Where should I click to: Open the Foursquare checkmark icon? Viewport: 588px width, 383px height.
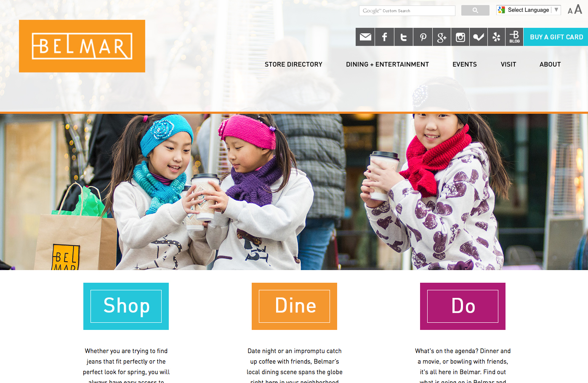click(x=479, y=37)
